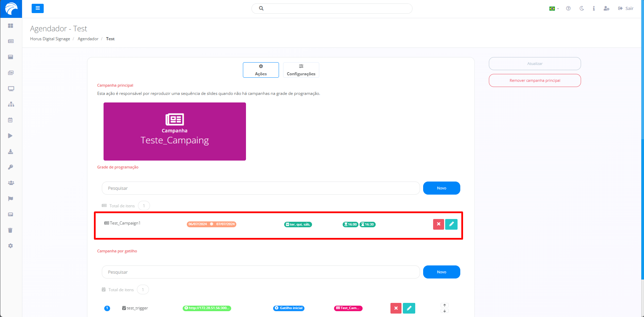Click Remover campanha principal button
This screenshot has height=317, width=644.
(x=535, y=80)
